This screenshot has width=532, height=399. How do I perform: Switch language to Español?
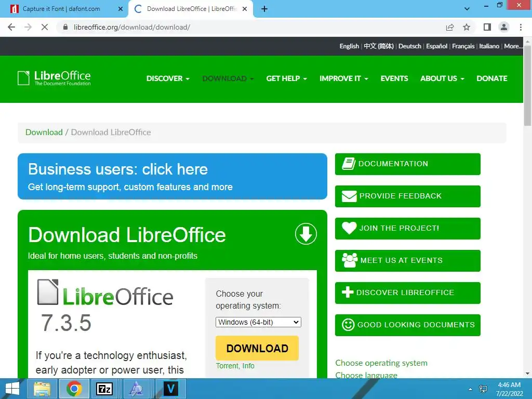[436, 46]
